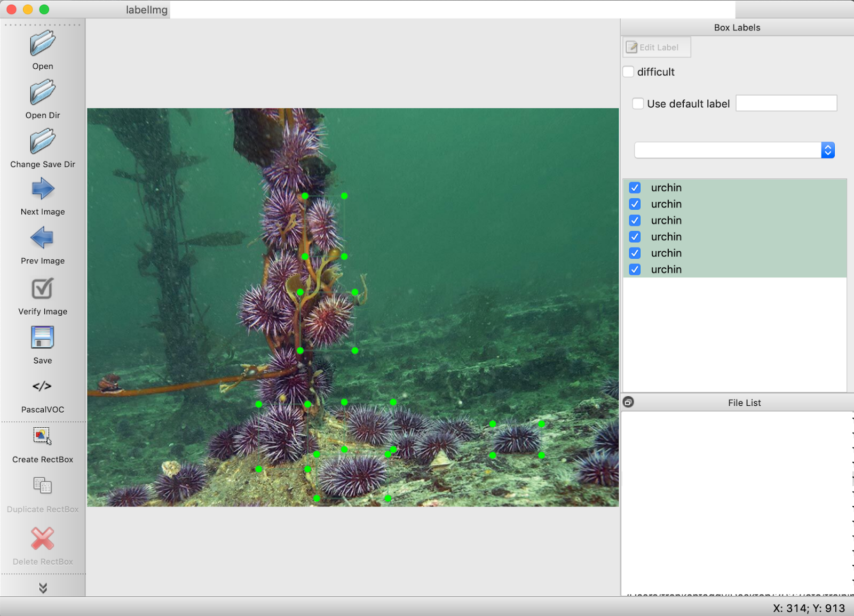
Task: Click the Open file icon
Action: (43, 44)
